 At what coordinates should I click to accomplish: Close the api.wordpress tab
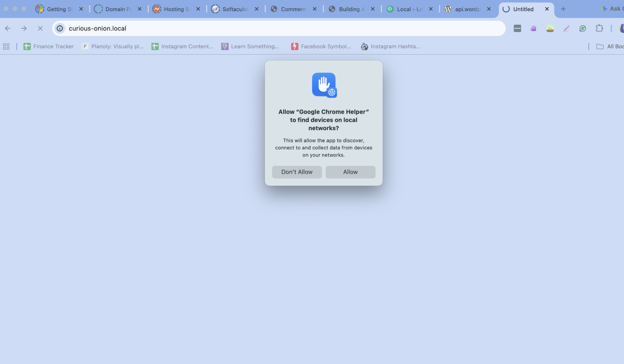(489, 9)
